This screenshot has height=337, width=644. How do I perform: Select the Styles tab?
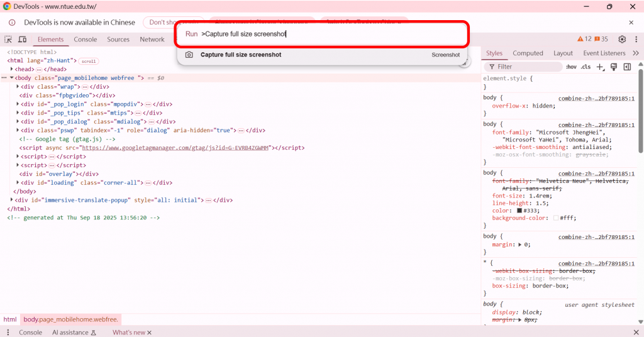[494, 53]
